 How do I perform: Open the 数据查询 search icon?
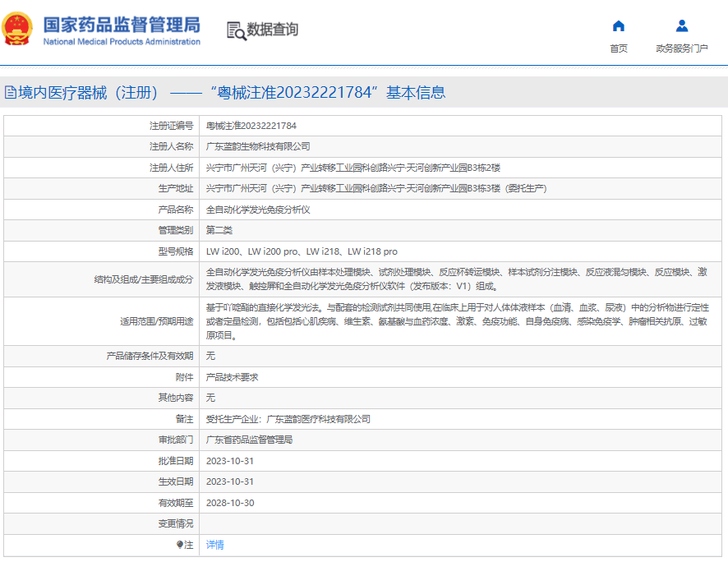(237, 31)
